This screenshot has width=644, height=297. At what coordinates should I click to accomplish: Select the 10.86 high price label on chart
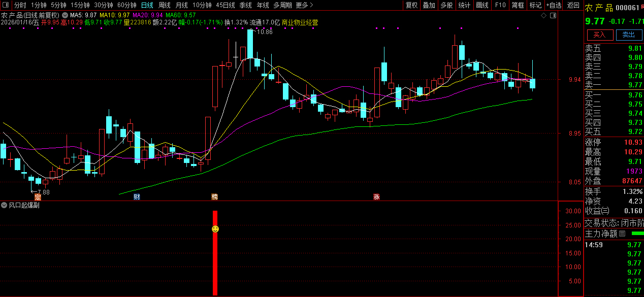click(x=265, y=32)
